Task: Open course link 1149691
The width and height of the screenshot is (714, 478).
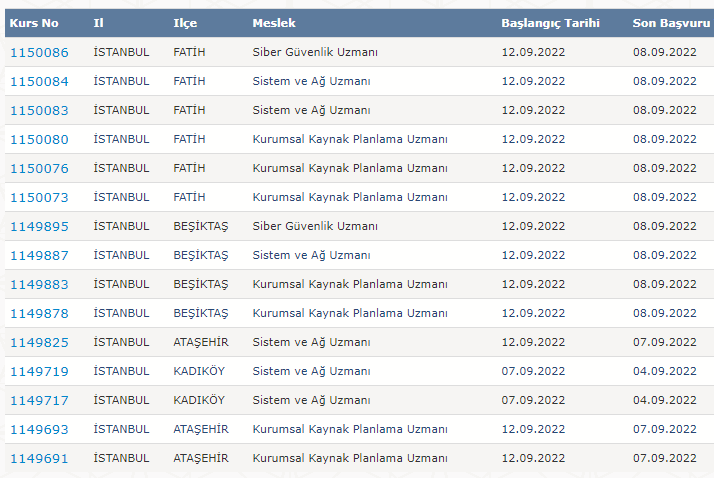Action: click(39, 458)
